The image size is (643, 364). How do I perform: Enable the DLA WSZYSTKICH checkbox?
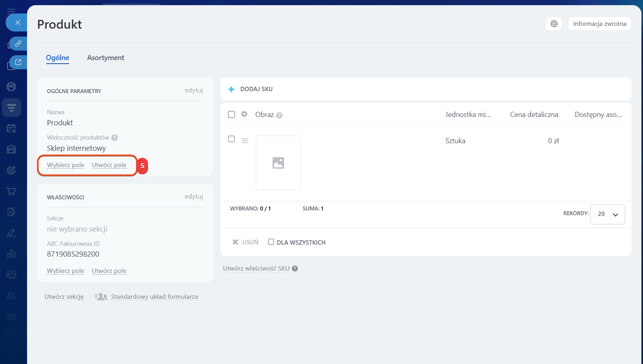[x=271, y=242]
